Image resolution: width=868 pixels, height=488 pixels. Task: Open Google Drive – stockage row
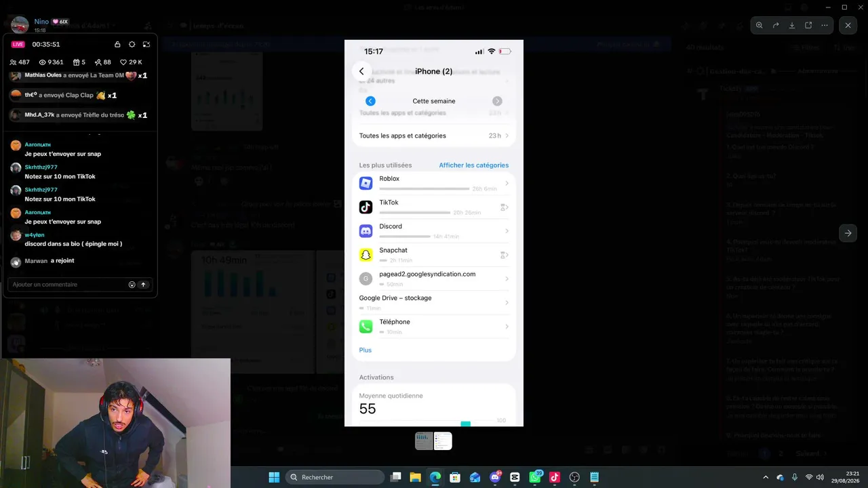tap(434, 302)
